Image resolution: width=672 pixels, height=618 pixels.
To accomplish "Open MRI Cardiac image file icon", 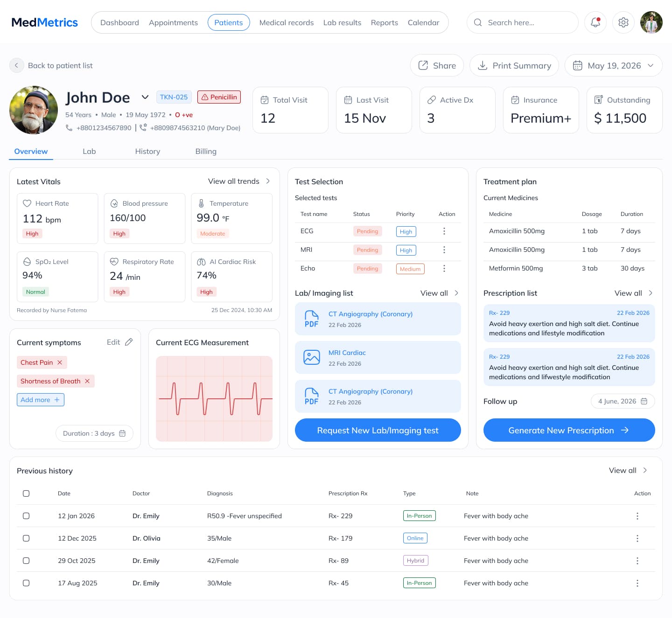I will [312, 357].
